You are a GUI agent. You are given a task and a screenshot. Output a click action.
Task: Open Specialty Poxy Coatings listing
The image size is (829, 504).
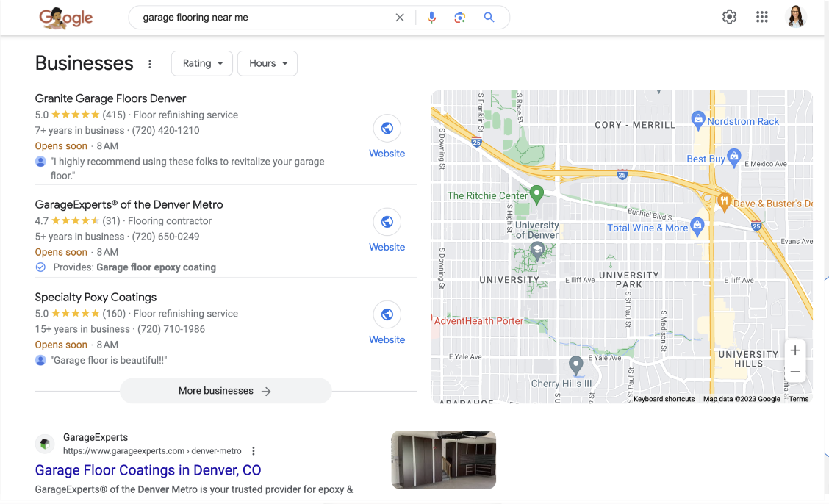tap(96, 297)
